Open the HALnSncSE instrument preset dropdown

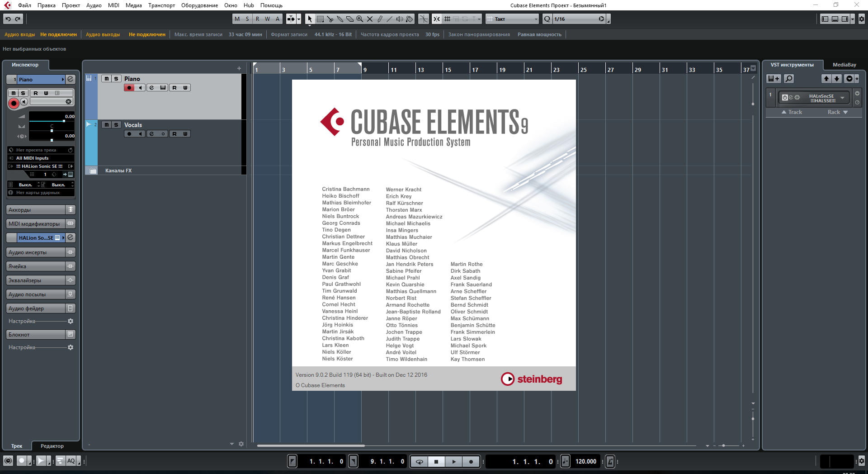point(842,98)
